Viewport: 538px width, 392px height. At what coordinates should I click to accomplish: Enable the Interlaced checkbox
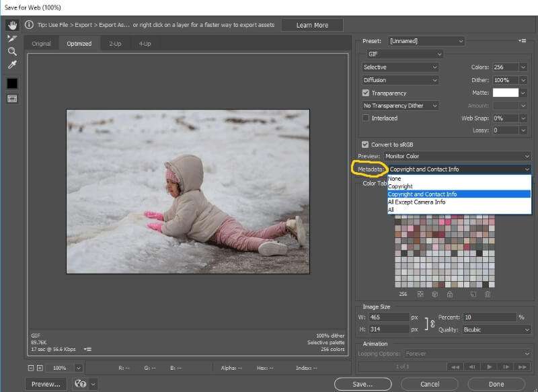[366, 118]
